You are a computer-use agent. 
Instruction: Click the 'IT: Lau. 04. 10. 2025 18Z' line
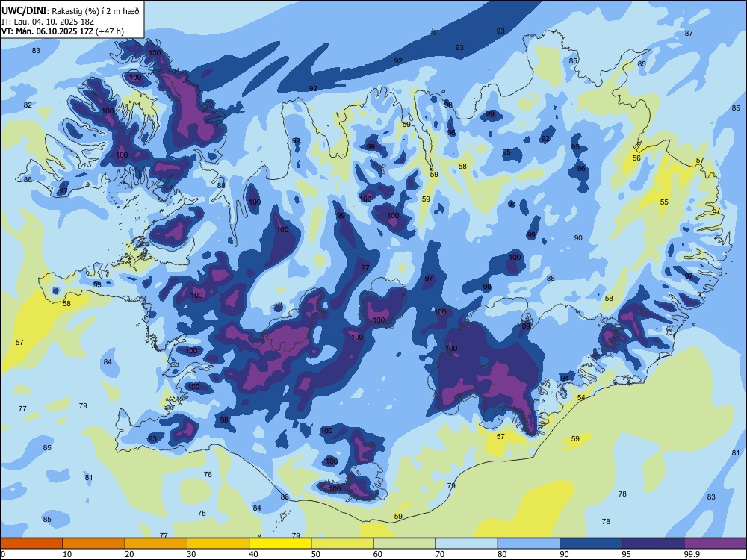[48, 22]
